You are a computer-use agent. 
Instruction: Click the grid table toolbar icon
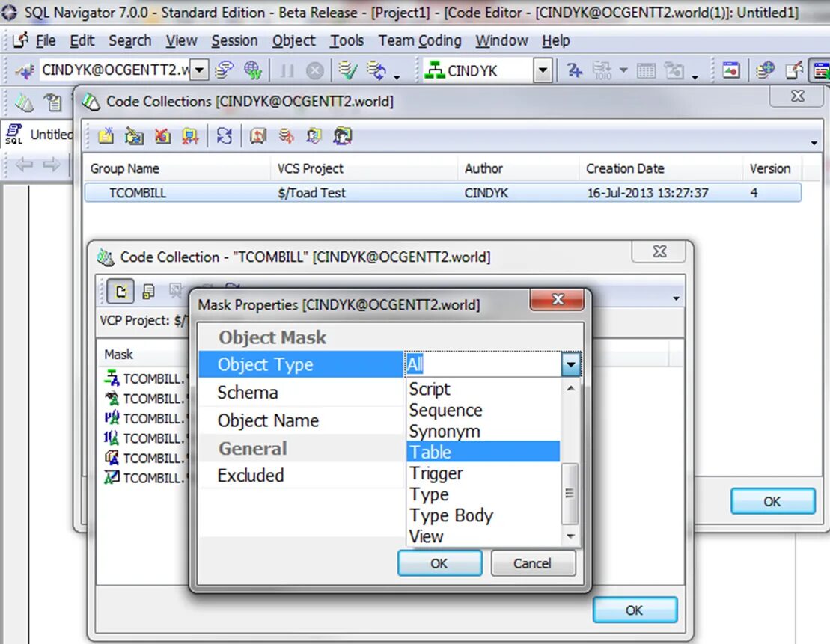coord(646,70)
